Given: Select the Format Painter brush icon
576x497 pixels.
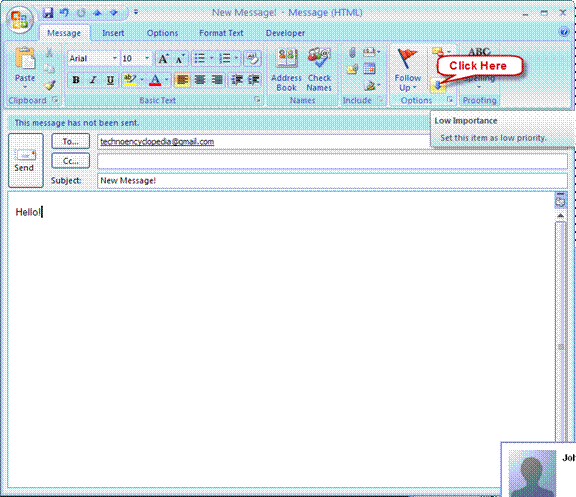Looking at the screenshot, I should (50, 85).
